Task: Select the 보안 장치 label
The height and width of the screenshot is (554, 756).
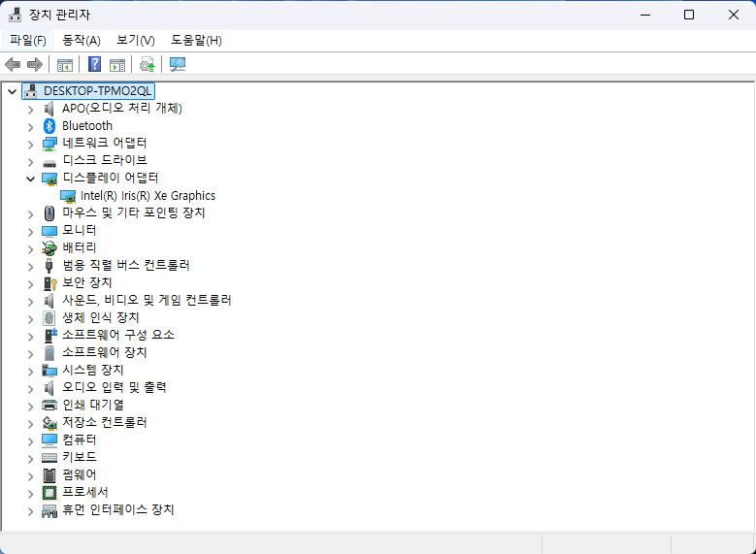Action: [86, 282]
